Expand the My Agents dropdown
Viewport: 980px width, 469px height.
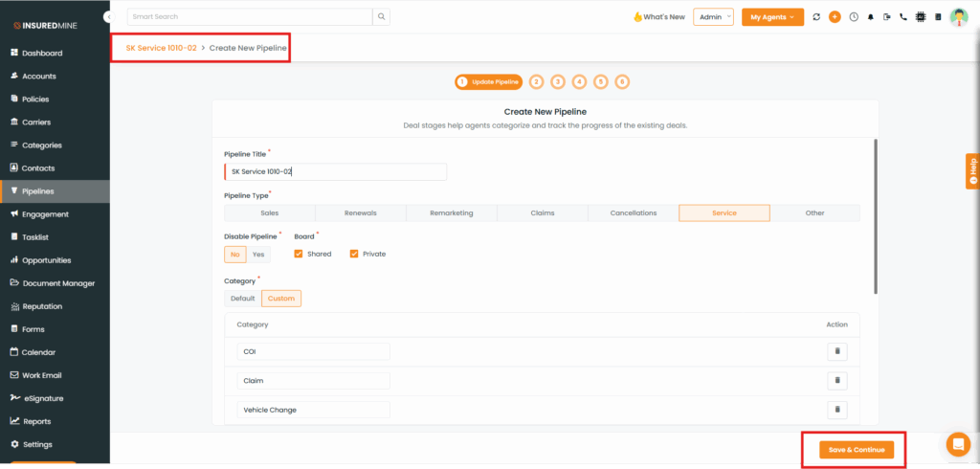(x=772, y=17)
